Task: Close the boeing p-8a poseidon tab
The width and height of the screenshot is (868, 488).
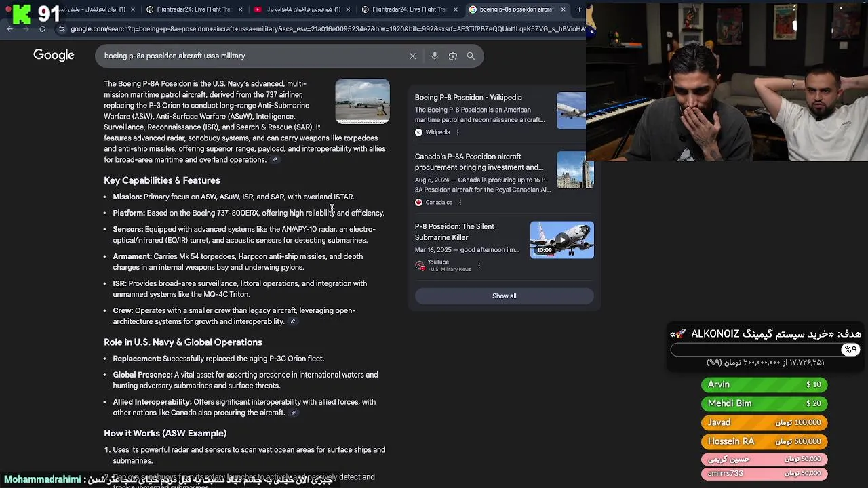Action: 563,9
